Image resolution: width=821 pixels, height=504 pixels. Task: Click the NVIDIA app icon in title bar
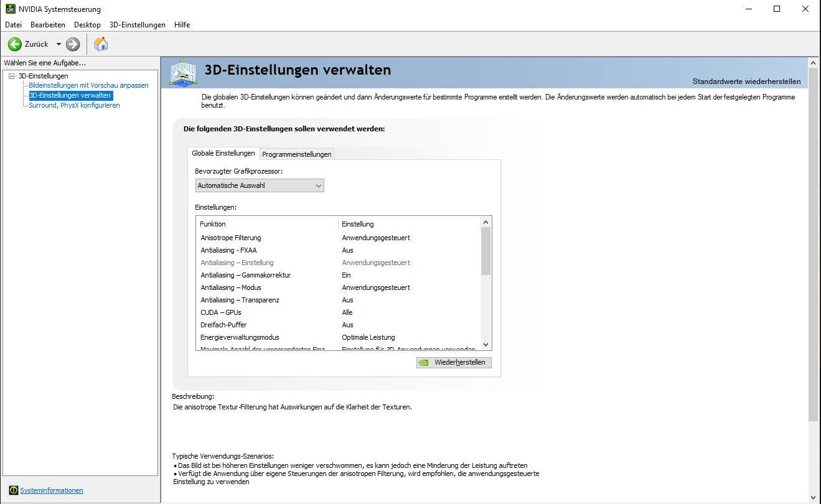[x=10, y=9]
